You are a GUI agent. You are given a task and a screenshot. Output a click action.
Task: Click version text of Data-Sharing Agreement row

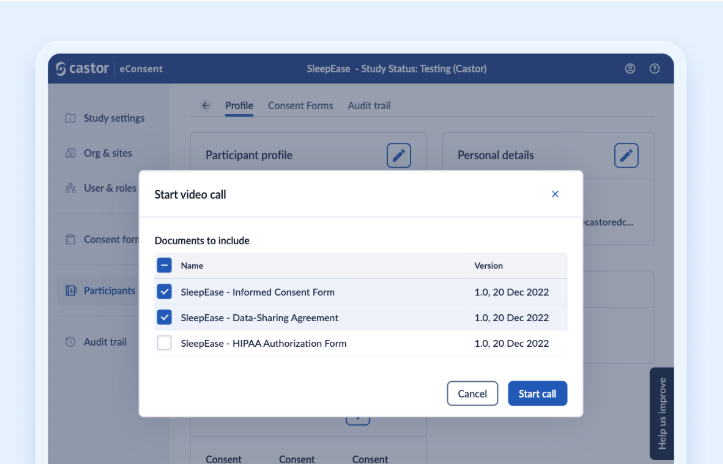[x=511, y=318]
